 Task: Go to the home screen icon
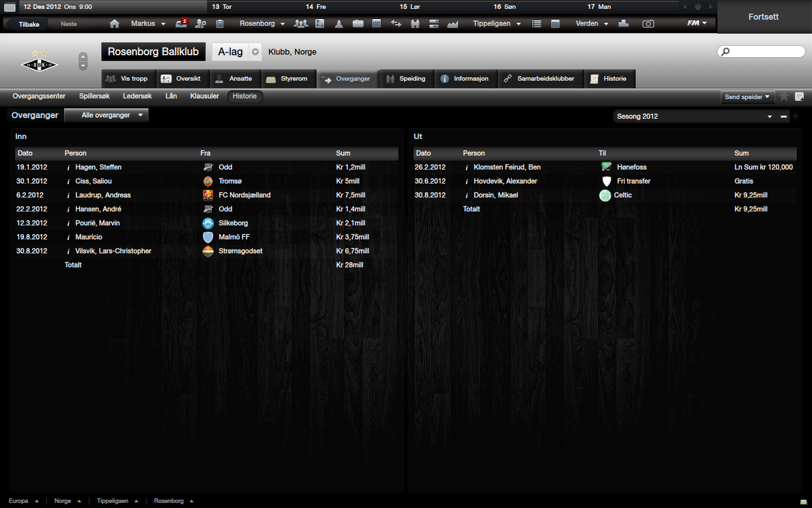(x=115, y=23)
